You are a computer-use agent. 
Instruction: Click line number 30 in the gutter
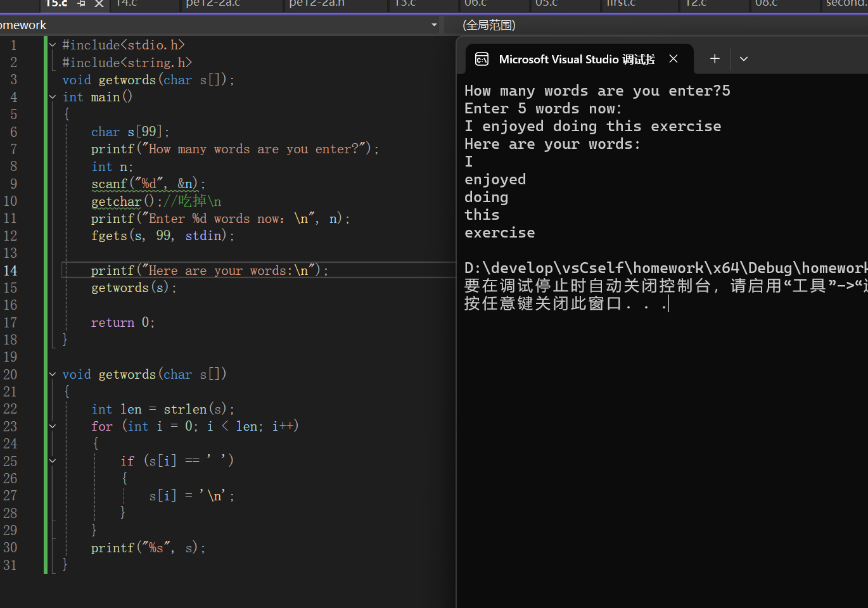pyautogui.click(x=11, y=548)
